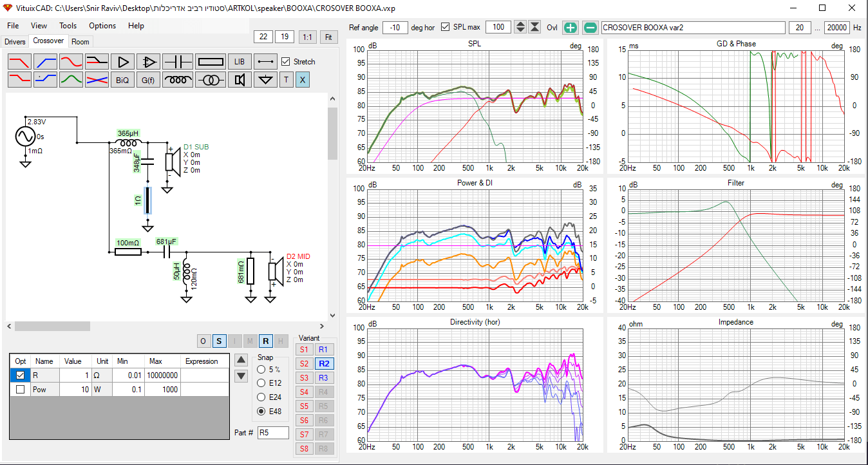Viewport: 868px width, 465px height.
Task: Add a triangle buffer amplifier
Action: point(122,62)
